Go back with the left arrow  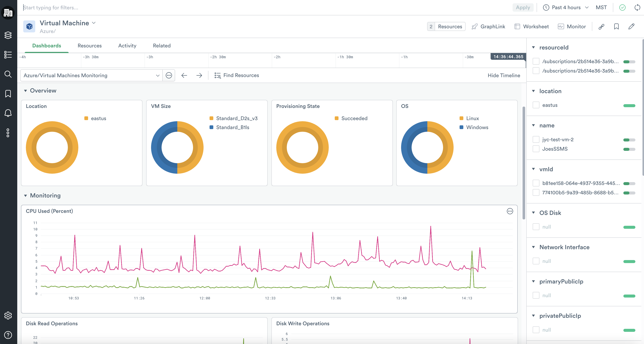point(184,76)
